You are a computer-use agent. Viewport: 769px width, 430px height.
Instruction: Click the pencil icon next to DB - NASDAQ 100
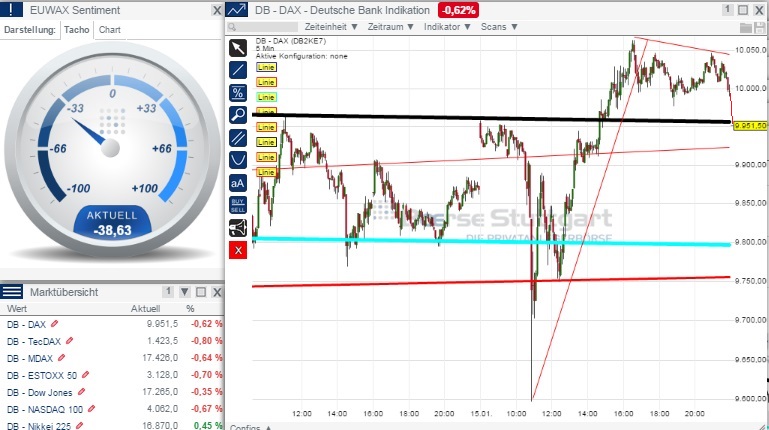tap(91, 409)
